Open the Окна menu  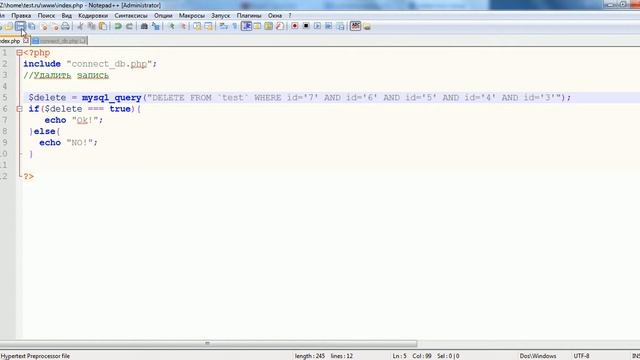[275, 16]
